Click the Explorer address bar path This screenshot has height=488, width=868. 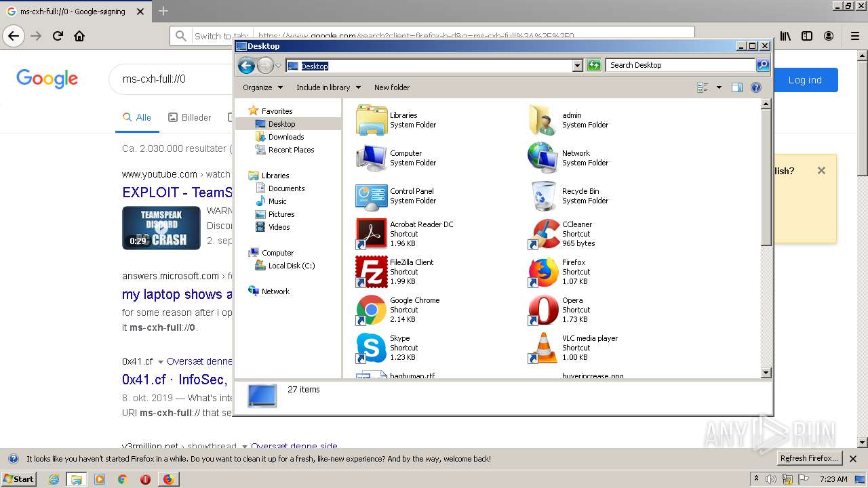(429, 66)
